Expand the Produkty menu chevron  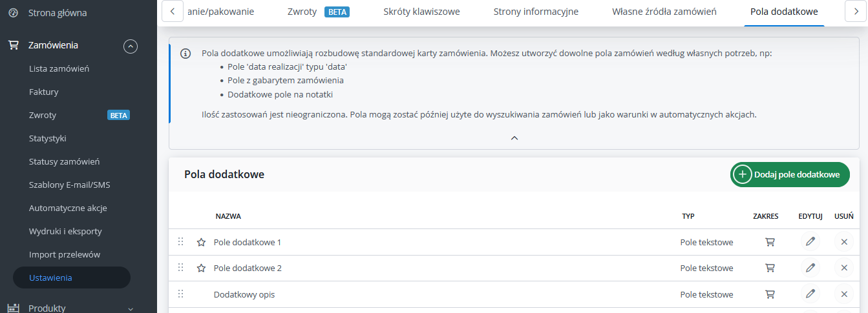coord(131,308)
